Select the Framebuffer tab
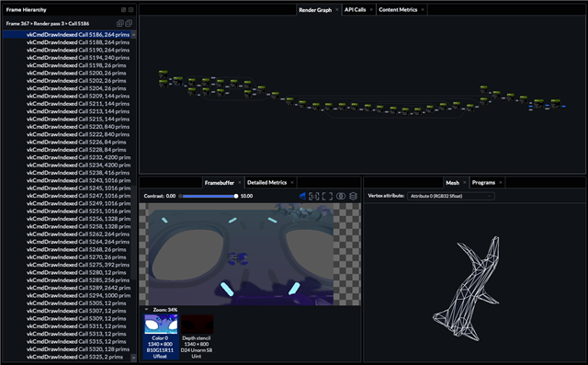This screenshot has width=588, height=365. (220, 183)
